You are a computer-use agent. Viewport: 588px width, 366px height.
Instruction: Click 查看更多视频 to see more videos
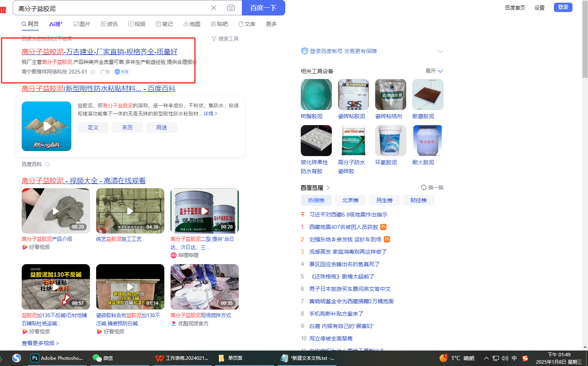click(x=40, y=343)
